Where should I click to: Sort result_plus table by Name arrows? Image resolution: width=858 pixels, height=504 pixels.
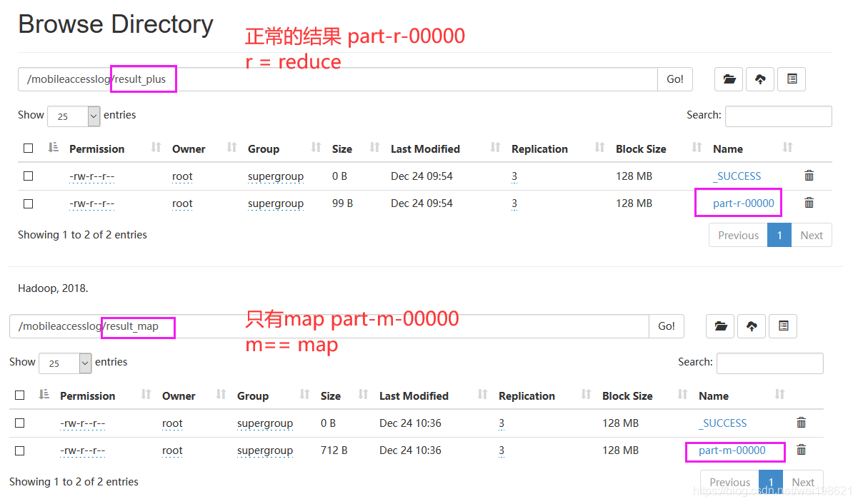pos(787,148)
